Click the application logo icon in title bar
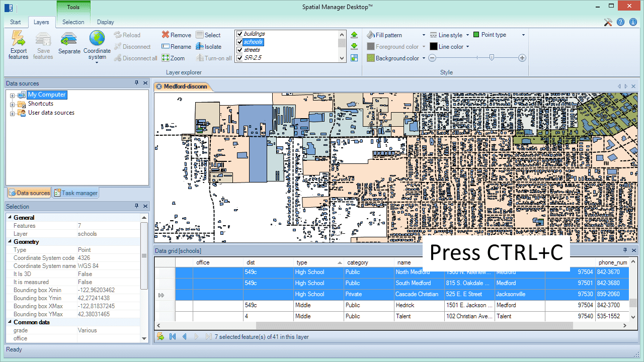The image size is (644, 362). pyautogui.click(x=8, y=7)
